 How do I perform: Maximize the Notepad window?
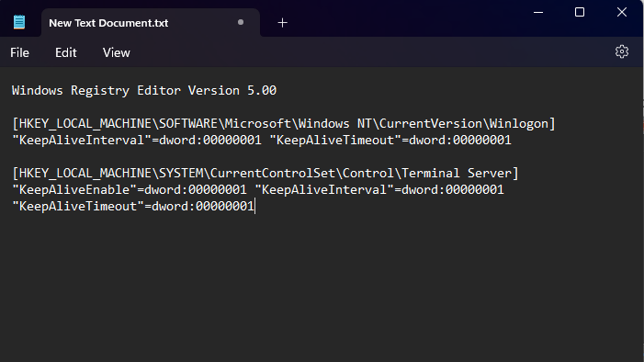coord(580,12)
